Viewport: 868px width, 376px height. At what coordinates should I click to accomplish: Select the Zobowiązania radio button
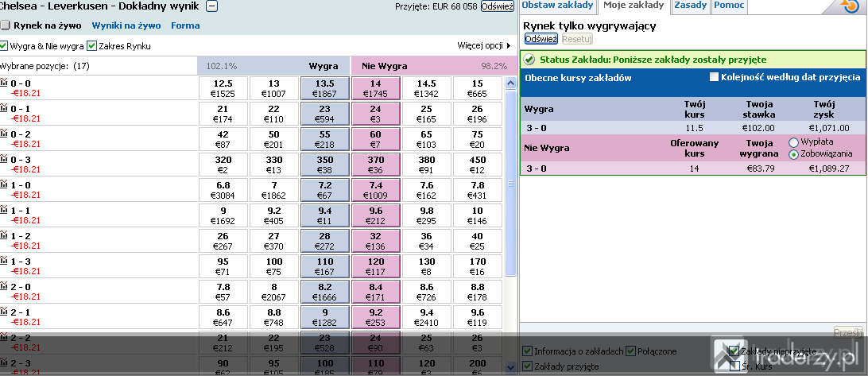point(793,154)
